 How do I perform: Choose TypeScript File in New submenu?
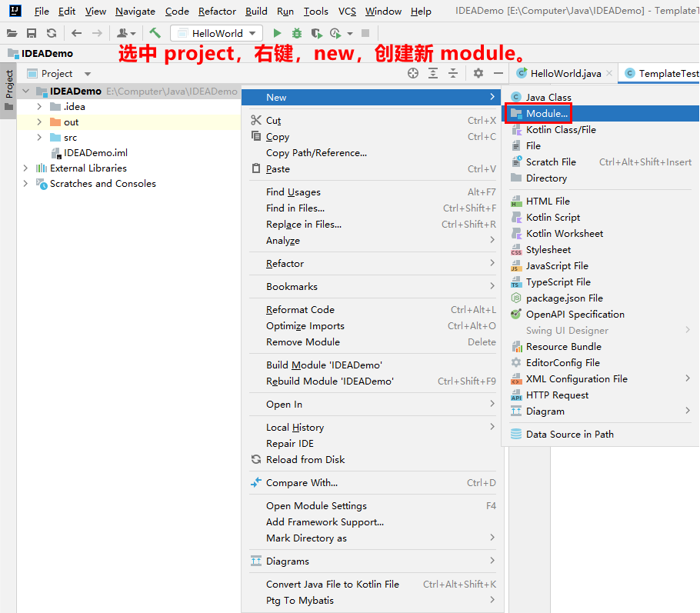[600, 282]
